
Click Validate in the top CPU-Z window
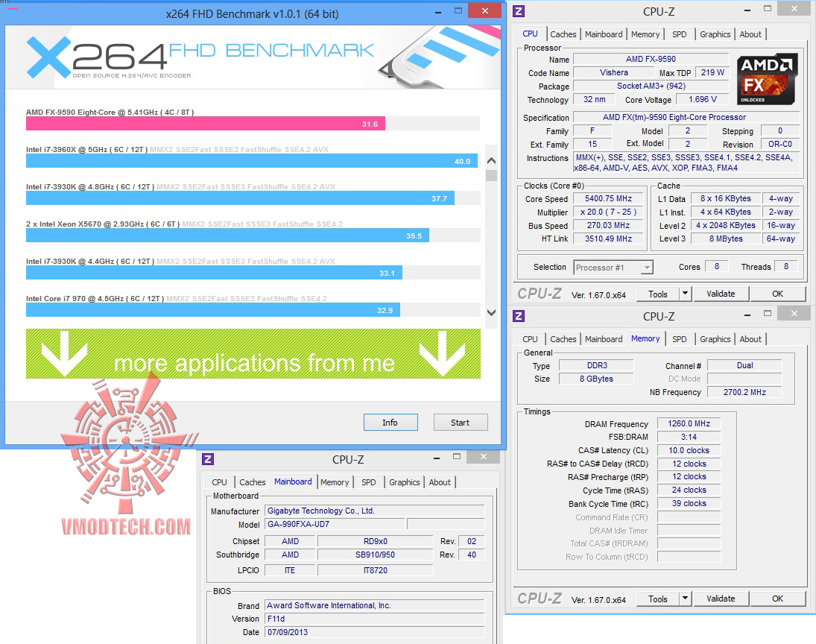click(721, 294)
